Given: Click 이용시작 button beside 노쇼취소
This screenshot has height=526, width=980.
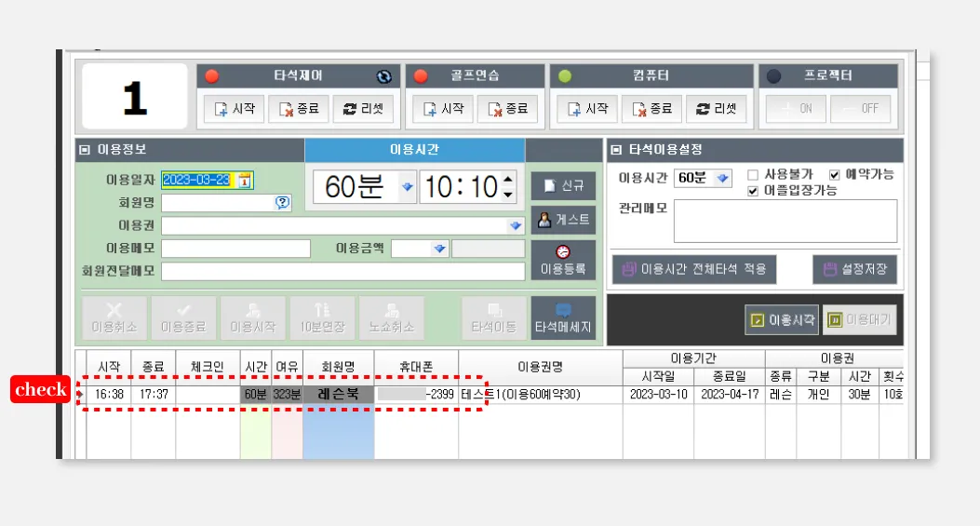Looking at the screenshot, I should [x=253, y=318].
